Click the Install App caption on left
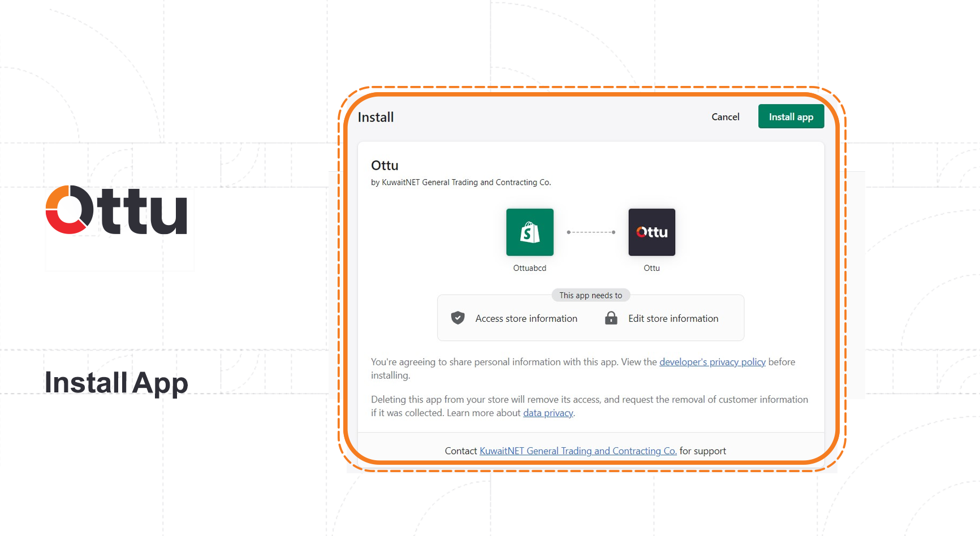Screen dimensions: 980x536 [x=116, y=383]
